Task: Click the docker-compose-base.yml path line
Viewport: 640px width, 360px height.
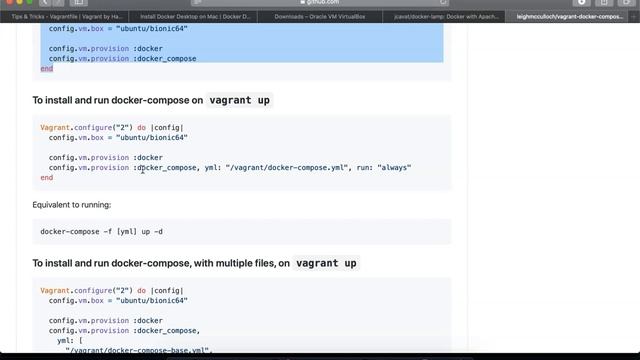Action: click(x=139, y=350)
